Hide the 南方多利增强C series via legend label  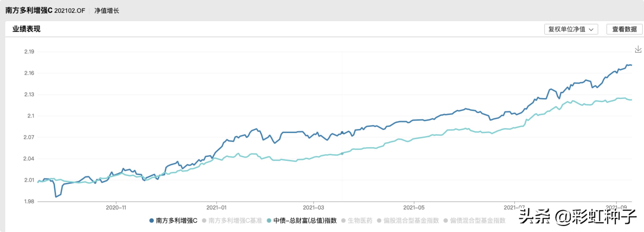click(177, 221)
